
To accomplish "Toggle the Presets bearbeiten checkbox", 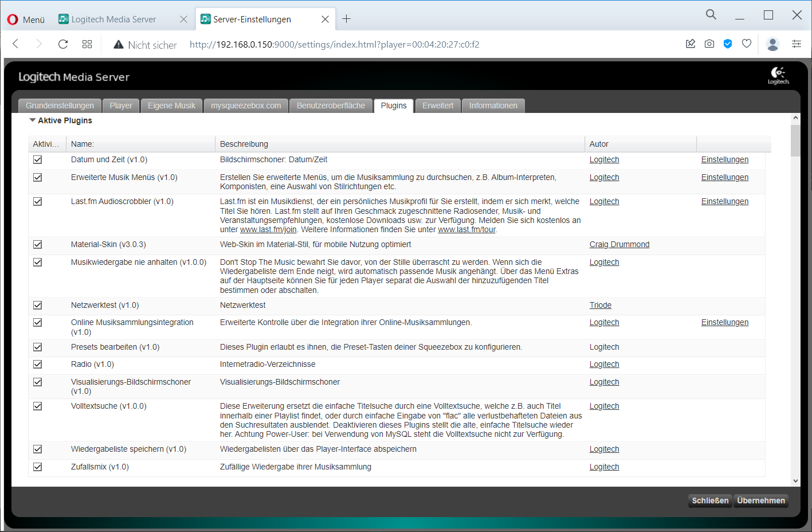I will (38, 347).
